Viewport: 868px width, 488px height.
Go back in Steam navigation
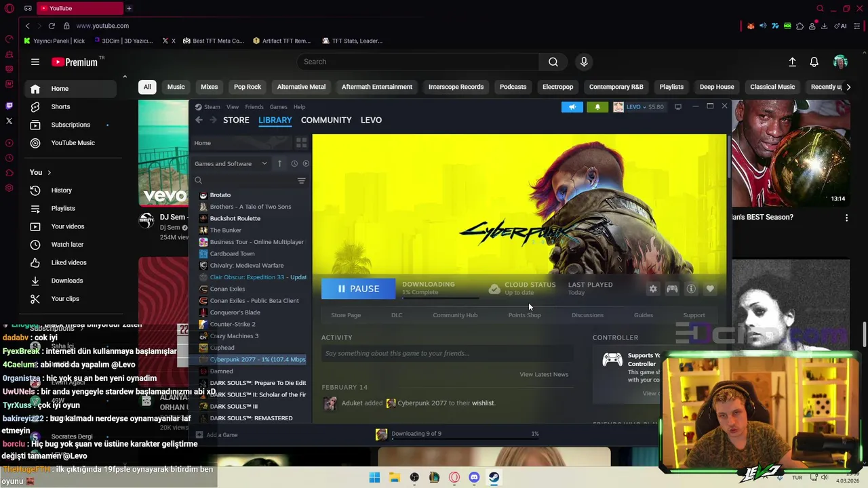tap(199, 120)
